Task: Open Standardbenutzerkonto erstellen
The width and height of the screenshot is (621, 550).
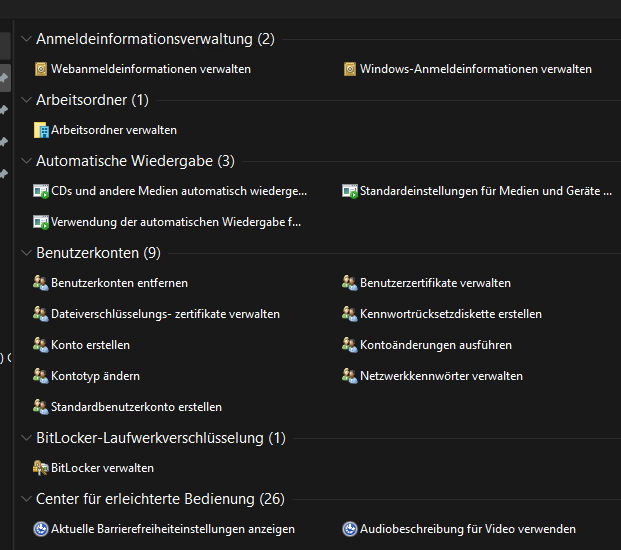Action: click(136, 407)
